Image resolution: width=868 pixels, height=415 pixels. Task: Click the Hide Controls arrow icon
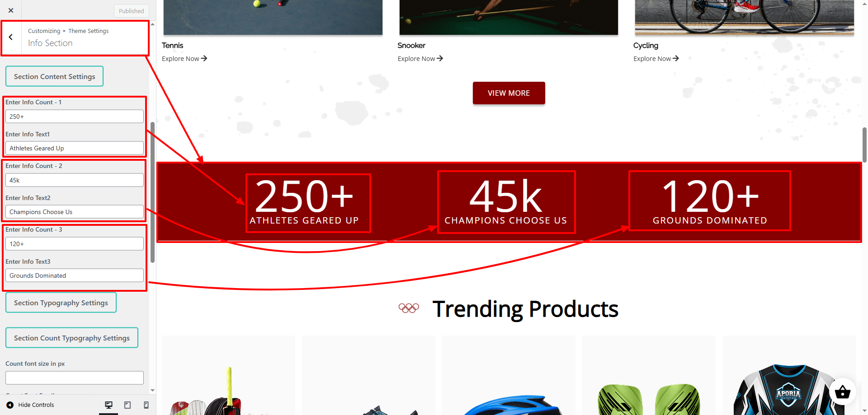pyautogui.click(x=10, y=405)
